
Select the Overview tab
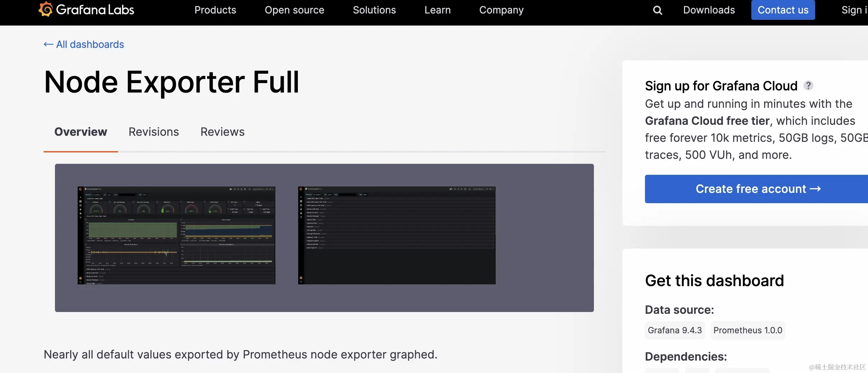coord(81,132)
